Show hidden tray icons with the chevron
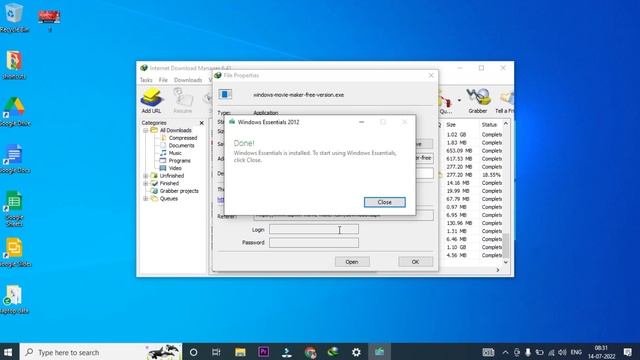 505,352
